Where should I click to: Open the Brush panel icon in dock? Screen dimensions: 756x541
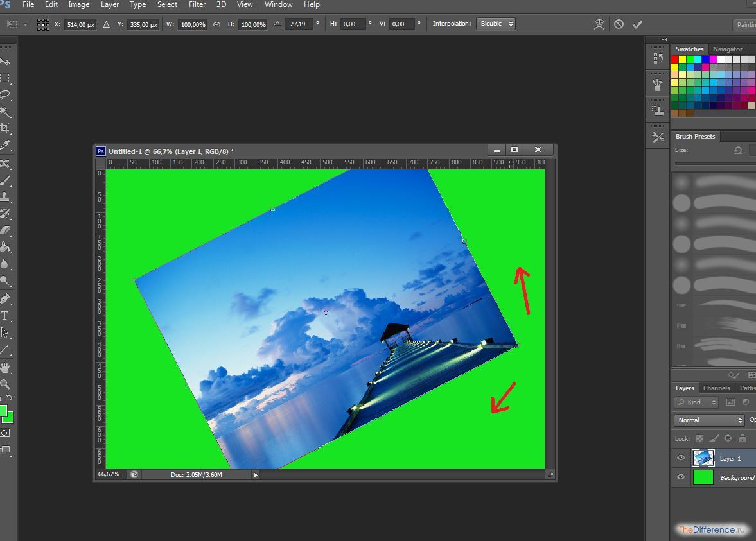pos(658,85)
